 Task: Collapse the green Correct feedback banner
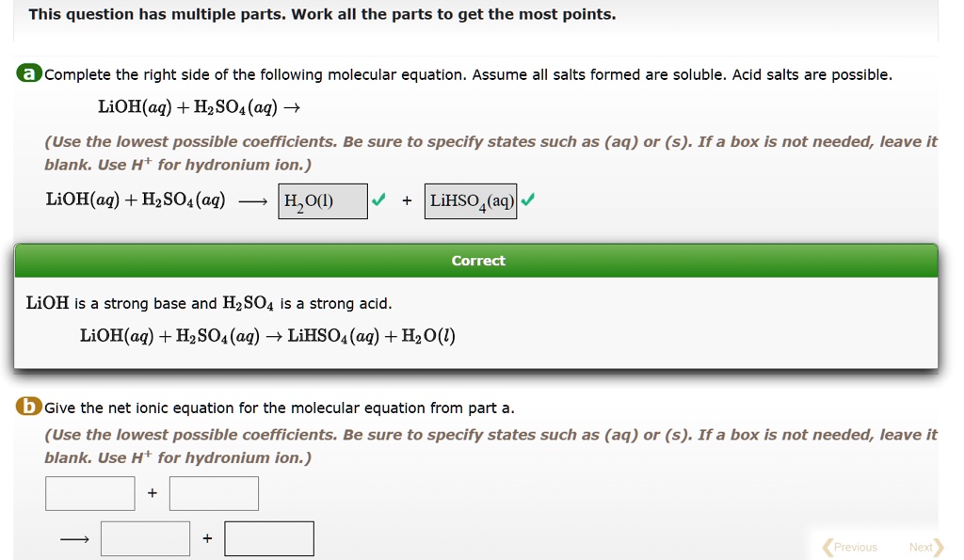point(477,260)
